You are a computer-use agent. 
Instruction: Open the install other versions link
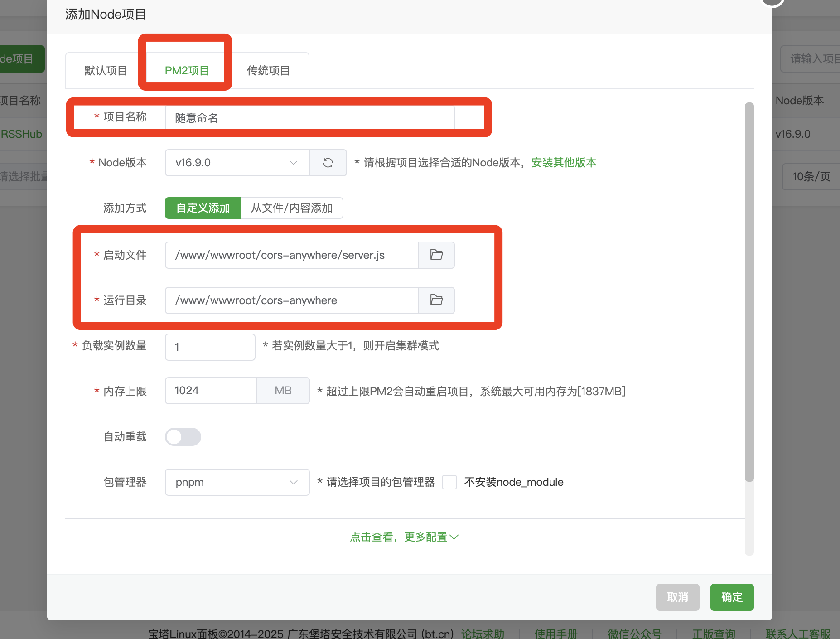pos(564,163)
